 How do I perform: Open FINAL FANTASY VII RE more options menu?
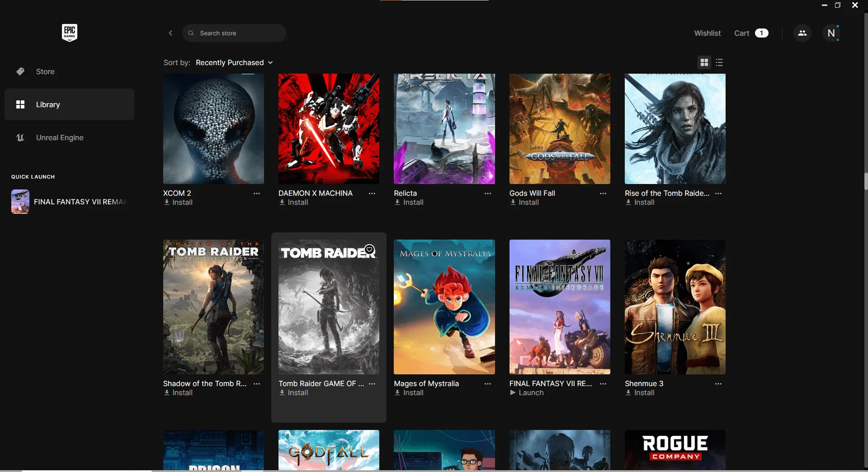pyautogui.click(x=603, y=384)
